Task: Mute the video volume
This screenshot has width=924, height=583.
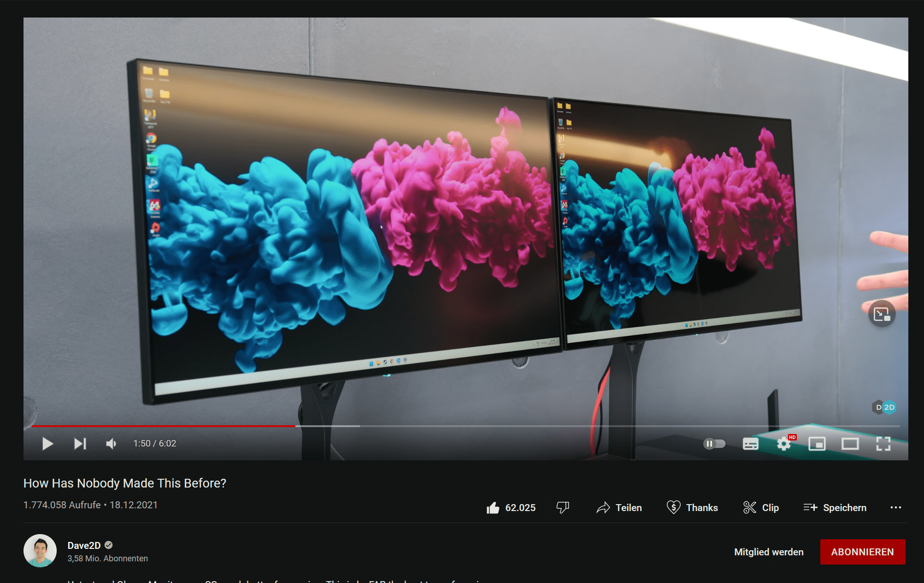Action: (x=112, y=444)
